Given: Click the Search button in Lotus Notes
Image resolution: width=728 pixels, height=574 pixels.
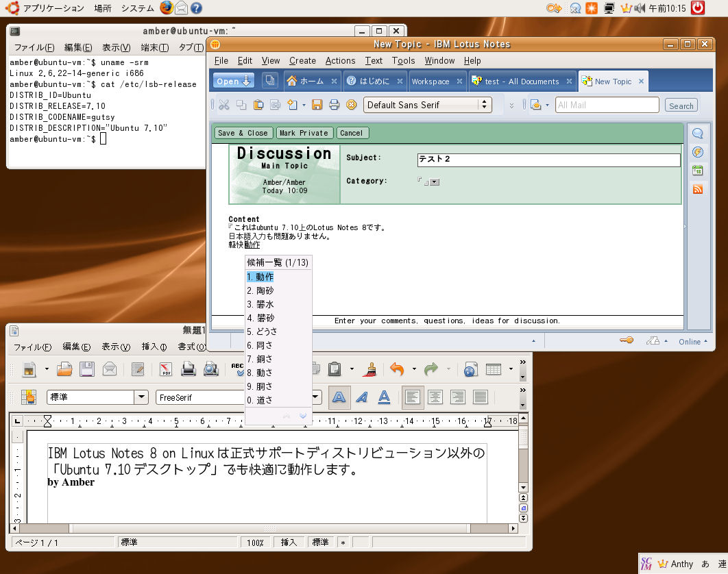Looking at the screenshot, I should pos(681,105).
